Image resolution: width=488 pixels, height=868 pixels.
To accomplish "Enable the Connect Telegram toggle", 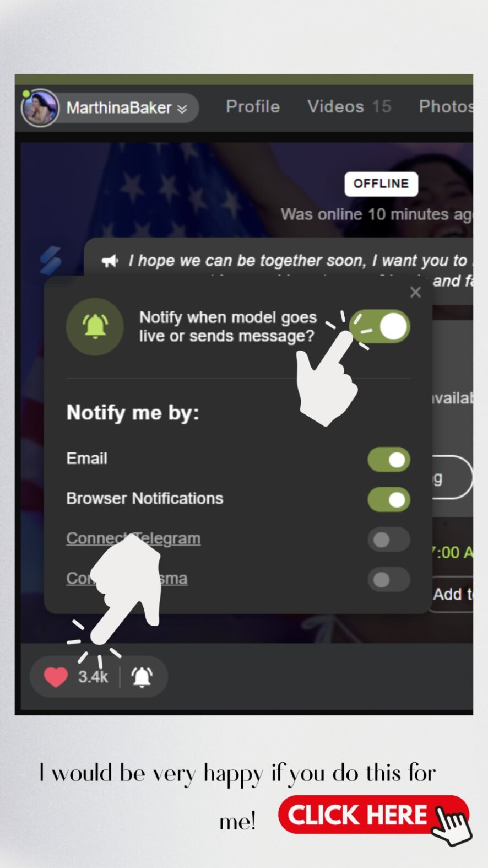I will pyautogui.click(x=389, y=540).
